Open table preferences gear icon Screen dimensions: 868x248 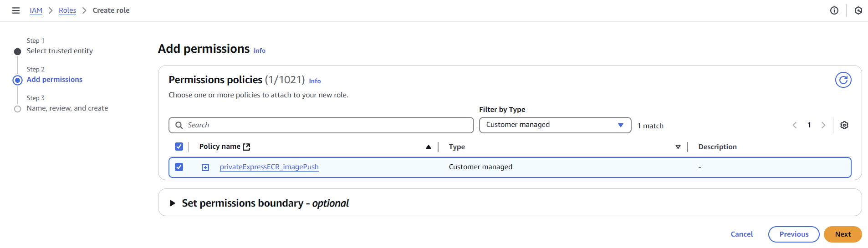(x=844, y=125)
